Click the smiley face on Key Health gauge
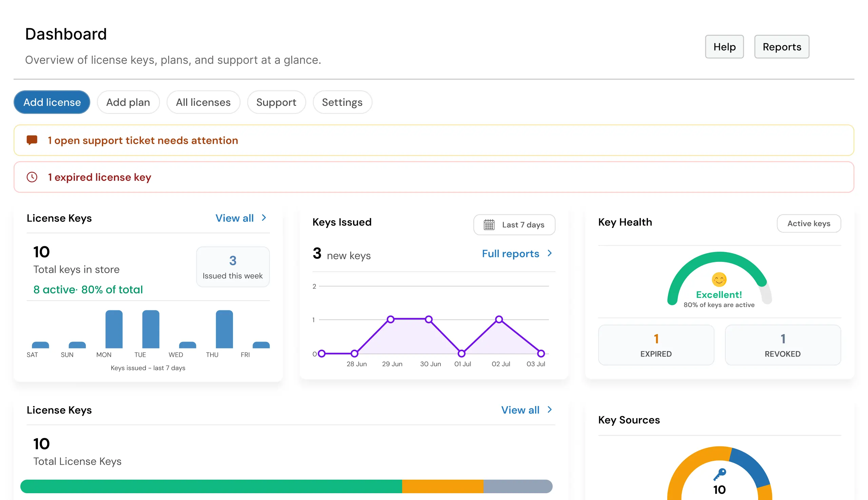This screenshot has height=500, width=868. tap(719, 279)
